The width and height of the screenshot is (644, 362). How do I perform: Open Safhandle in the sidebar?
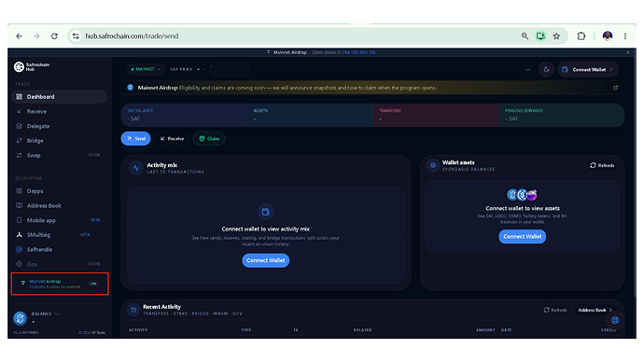tap(59, 249)
